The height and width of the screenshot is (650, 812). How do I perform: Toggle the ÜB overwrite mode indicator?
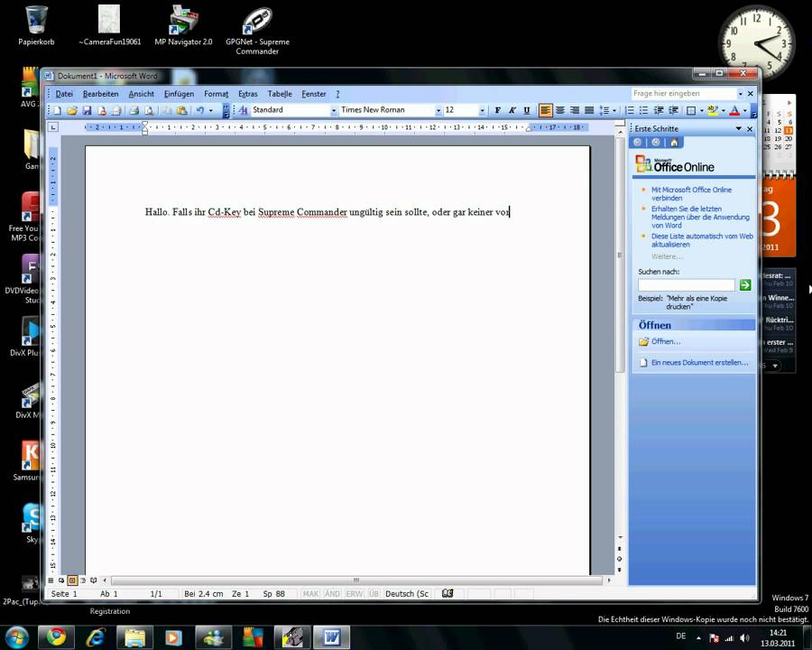click(x=374, y=594)
